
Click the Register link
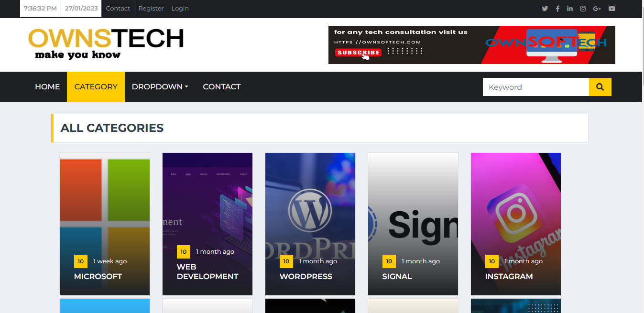[x=151, y=9]
